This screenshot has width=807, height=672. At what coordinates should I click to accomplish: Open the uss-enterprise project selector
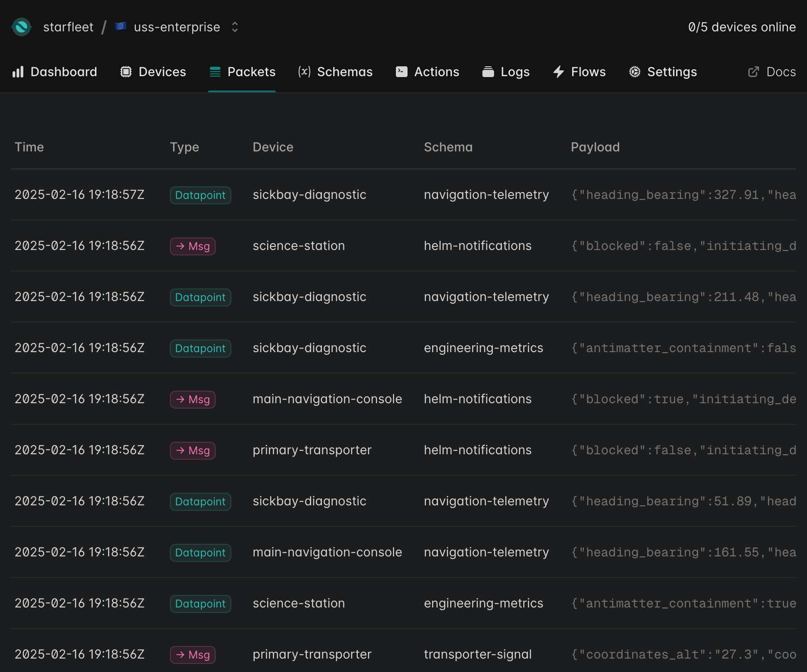[177, 27]
